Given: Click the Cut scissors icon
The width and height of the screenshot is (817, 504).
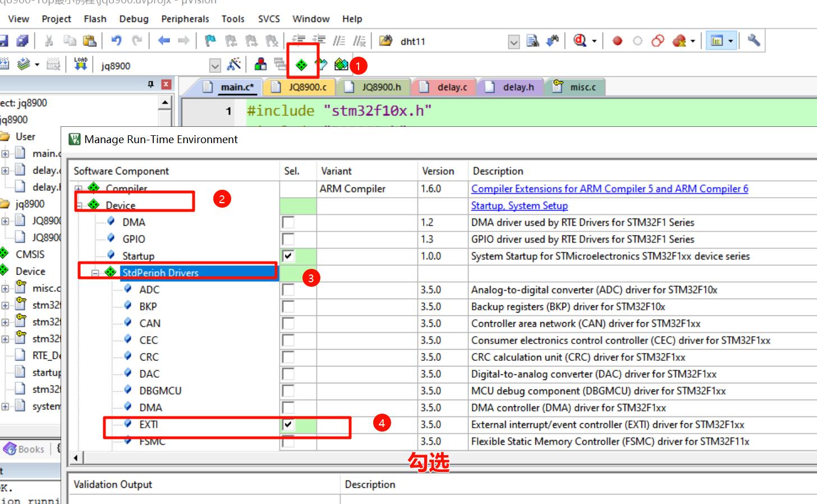Looking at the screenshot, I should click(x=49, y=41).
